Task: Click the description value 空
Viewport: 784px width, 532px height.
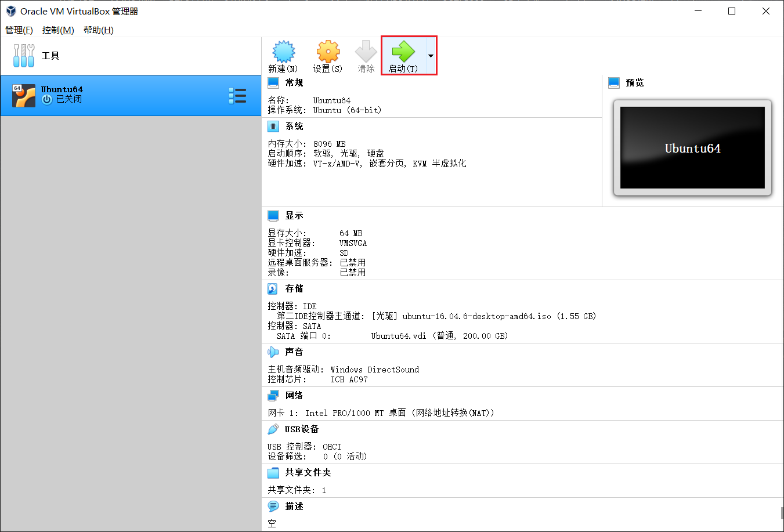Action: pyautogui.click(x=272, y=524)
